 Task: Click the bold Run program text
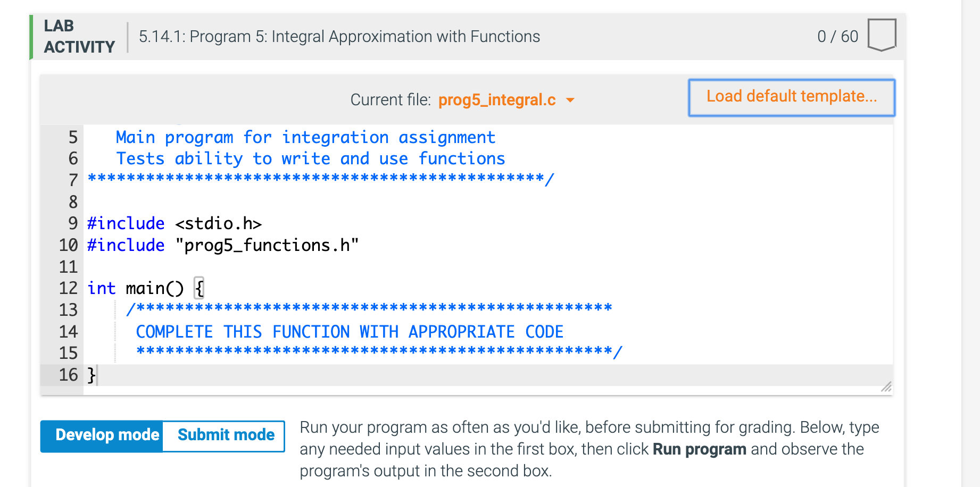698,449
